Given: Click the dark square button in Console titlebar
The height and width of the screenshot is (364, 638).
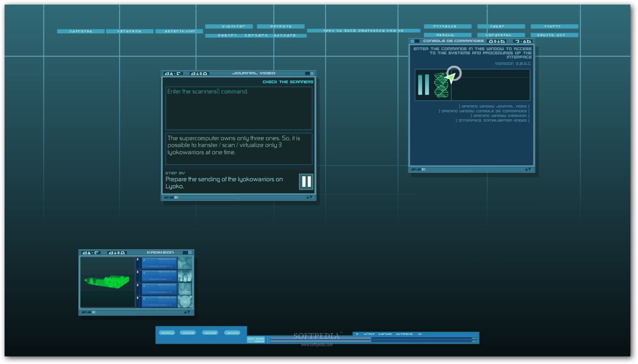Looking at the screenshot, I should (x=417, y=41).
